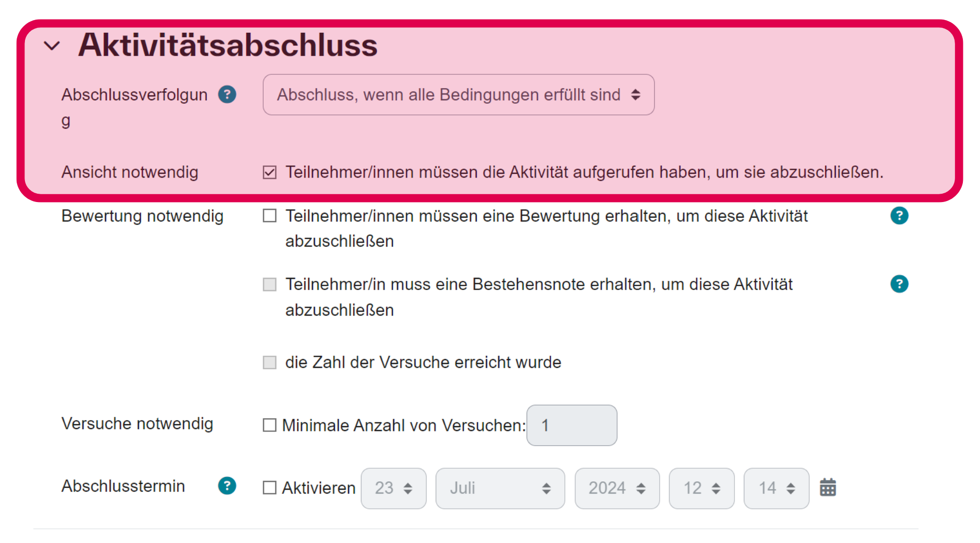This screenshot has height=543, width=980.
Task: Open the year dropdown showing 2024
Action: (x=617, y=488)
